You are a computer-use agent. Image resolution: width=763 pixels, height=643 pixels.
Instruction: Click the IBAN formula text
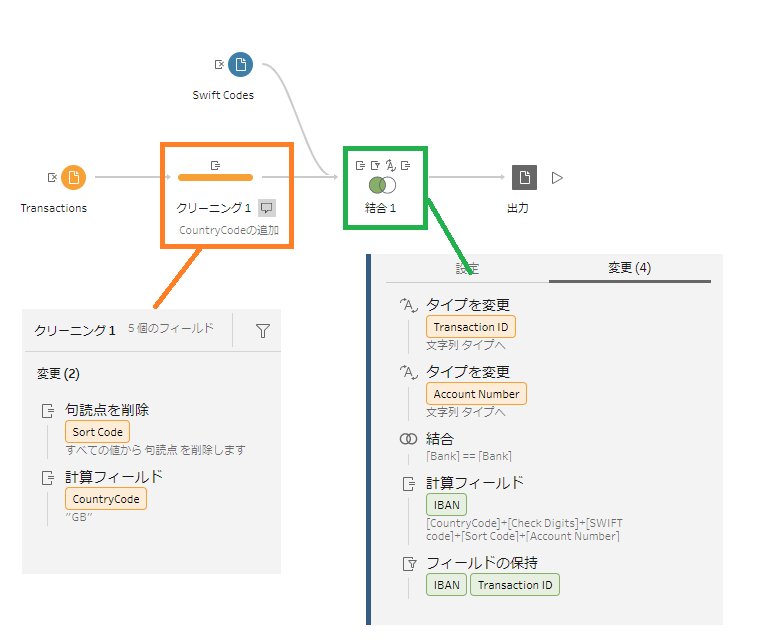click(524, 530)
